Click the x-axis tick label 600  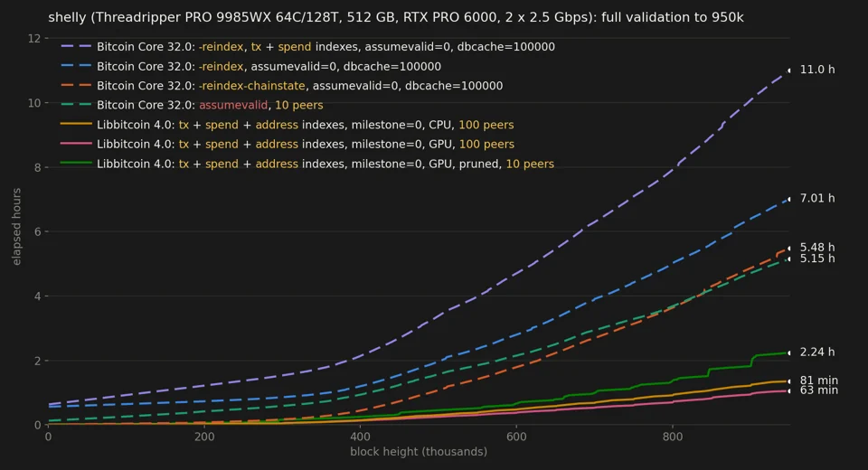click(x=516, y=437)
